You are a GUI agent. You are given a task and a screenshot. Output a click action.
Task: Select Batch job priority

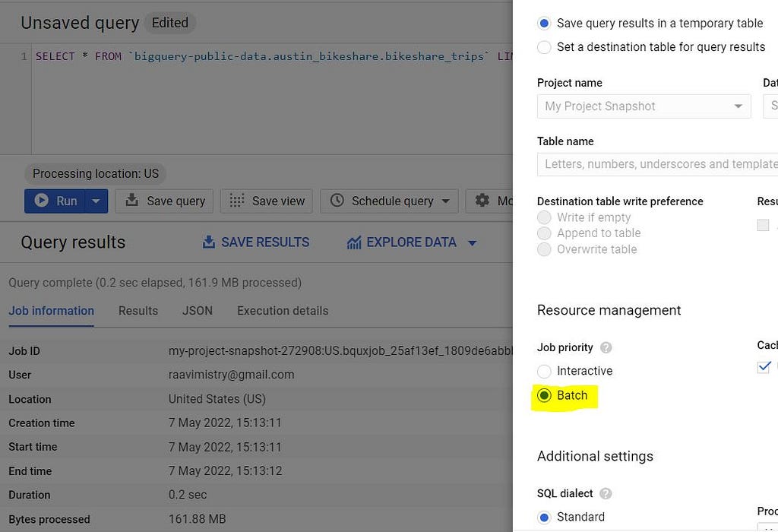544,395
